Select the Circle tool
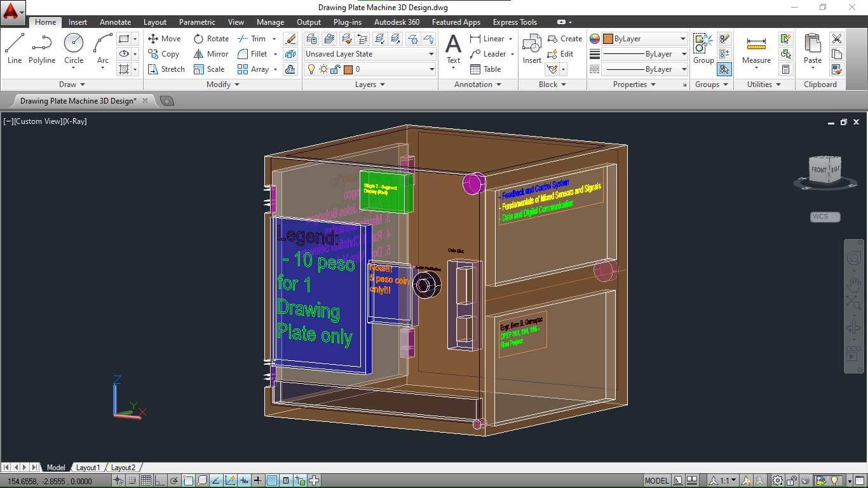The width and height of the screenshot is (868, 488). 74,48
